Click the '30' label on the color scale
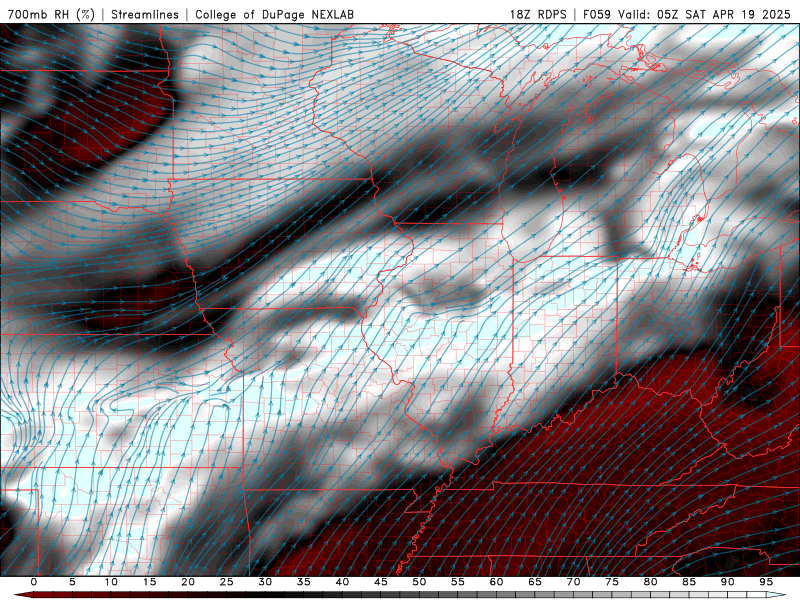 pyautogui.click(x=265, y=582)
